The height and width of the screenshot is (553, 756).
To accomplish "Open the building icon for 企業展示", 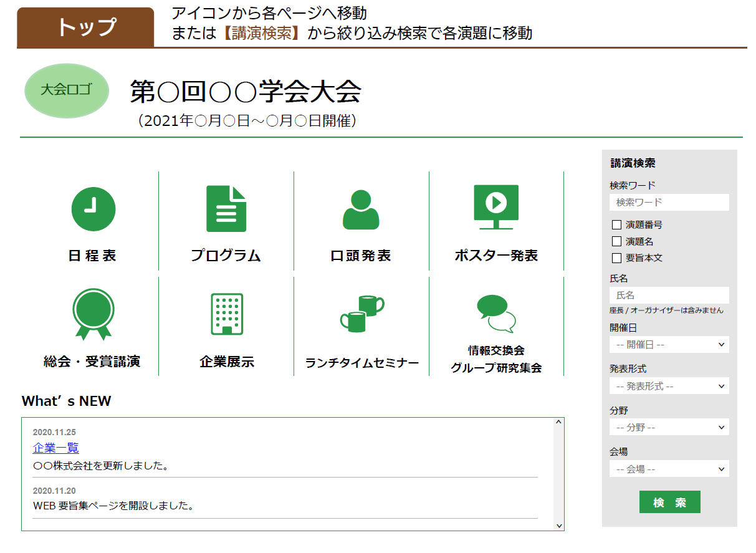I will pos(227,314).
